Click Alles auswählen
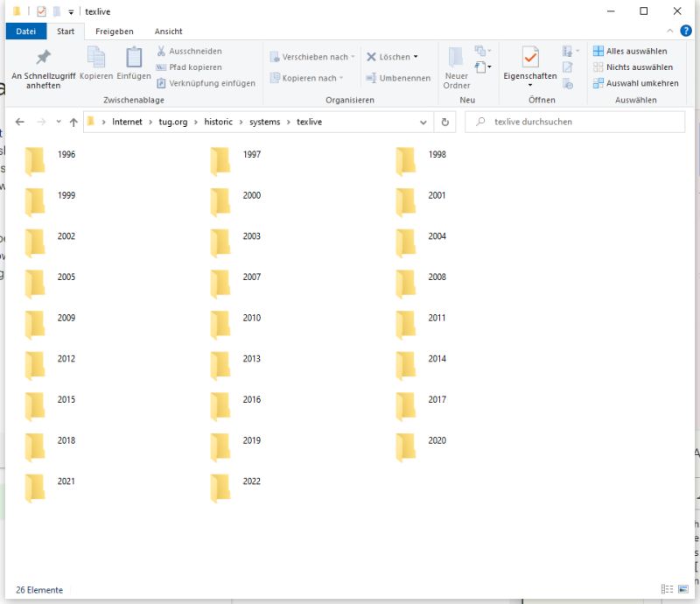The image size is (700, 604). (x=630, y=51)
